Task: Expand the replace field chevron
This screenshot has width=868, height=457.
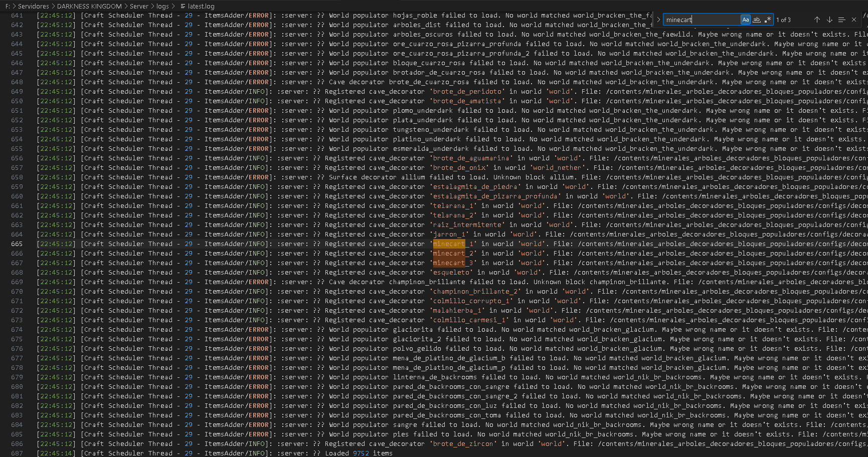Action: click(x=658, y=19)
